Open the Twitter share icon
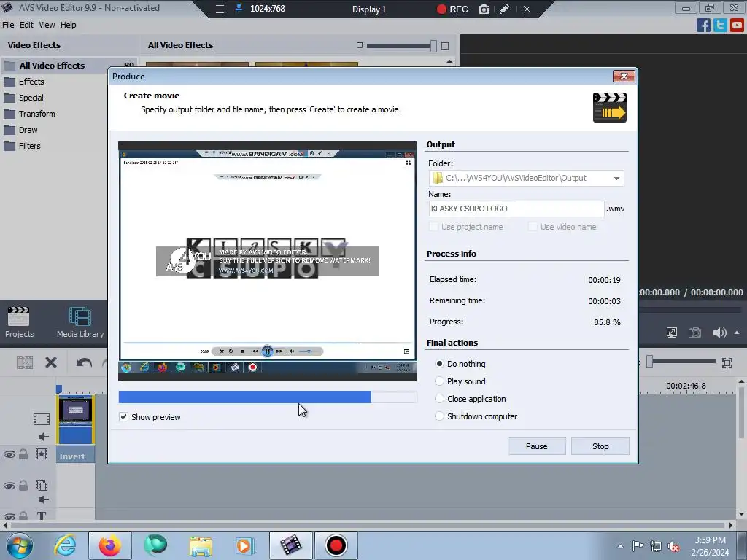The width and height of the screenshot is (747, 560). tap(720, 25)
